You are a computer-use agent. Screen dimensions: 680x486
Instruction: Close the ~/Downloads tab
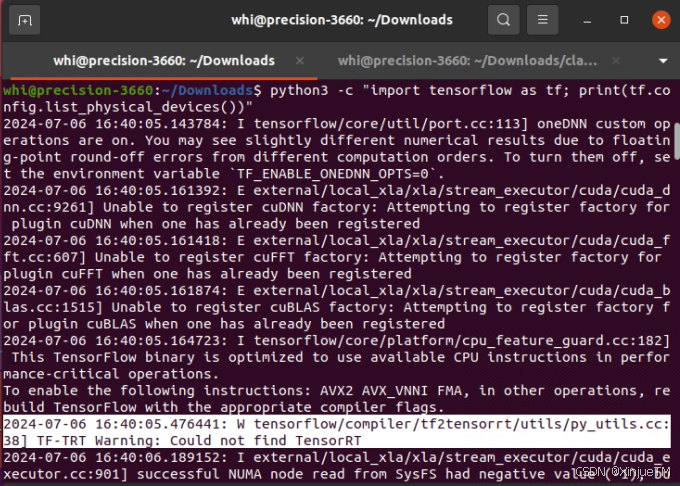pyautogui.click(x=300, y=61)
